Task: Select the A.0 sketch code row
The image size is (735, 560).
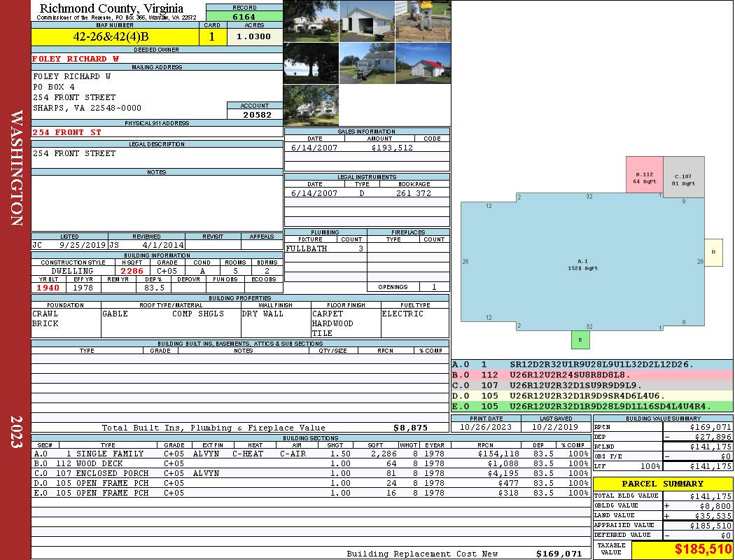Action: click(592, 365)
